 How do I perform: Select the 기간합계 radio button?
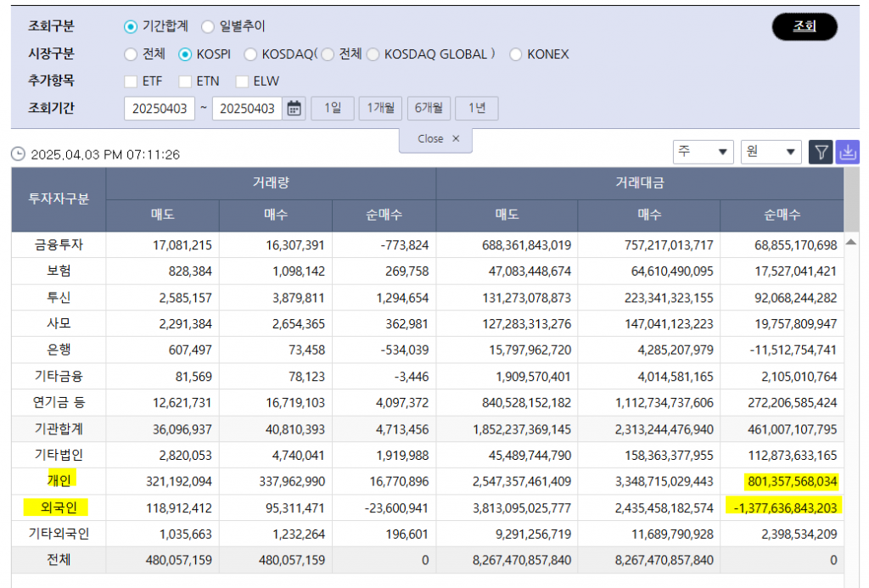(x=130, y=27)
